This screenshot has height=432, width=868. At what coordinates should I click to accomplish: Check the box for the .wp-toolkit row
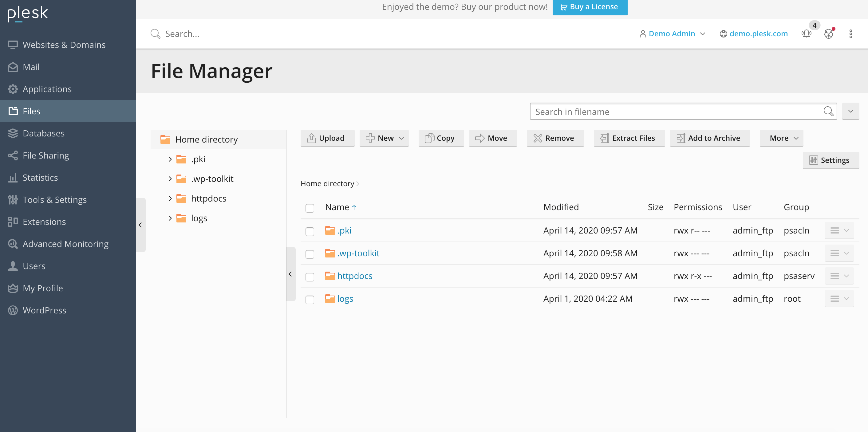(310, 254)
